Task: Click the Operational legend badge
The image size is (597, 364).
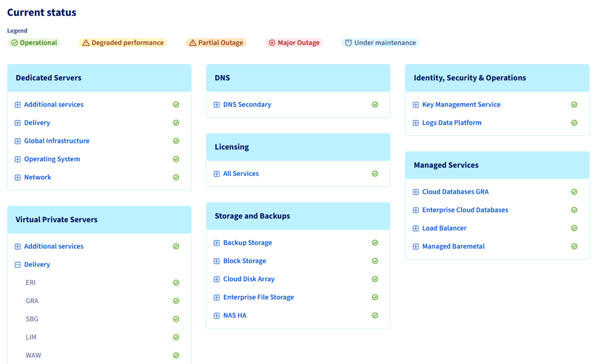Action: pos(34,43)
